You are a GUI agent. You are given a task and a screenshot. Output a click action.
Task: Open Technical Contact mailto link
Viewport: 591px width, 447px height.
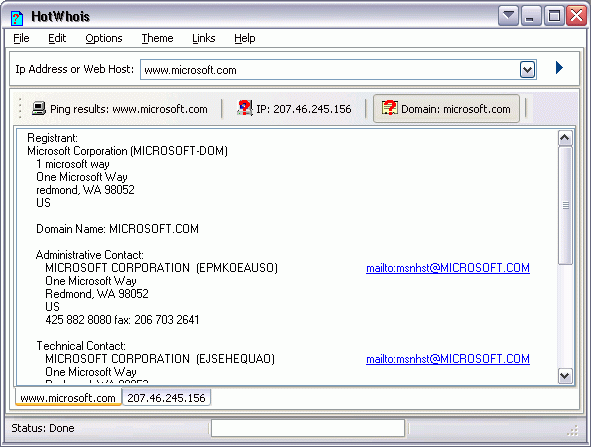[448, 359]
